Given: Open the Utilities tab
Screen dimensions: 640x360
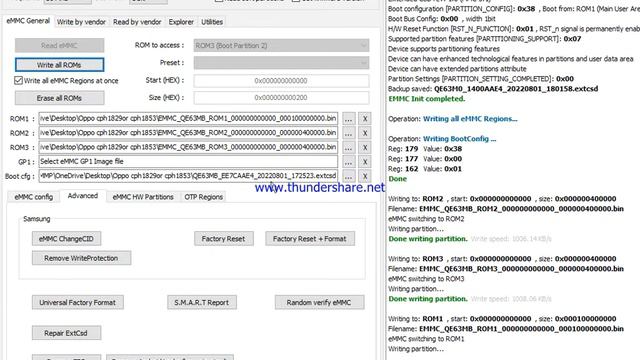Looking at the screenshot, I should pyautogui.click(x=212, y=22).
